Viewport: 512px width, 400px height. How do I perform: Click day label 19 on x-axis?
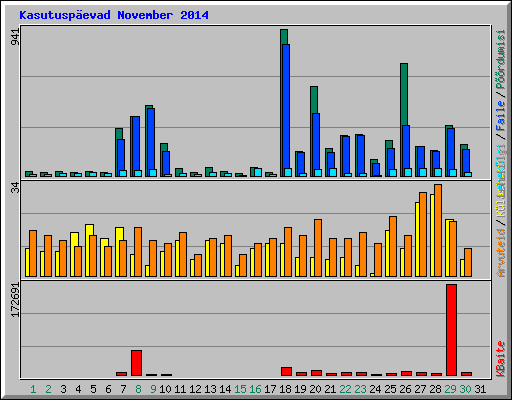[x=300, y=389]
